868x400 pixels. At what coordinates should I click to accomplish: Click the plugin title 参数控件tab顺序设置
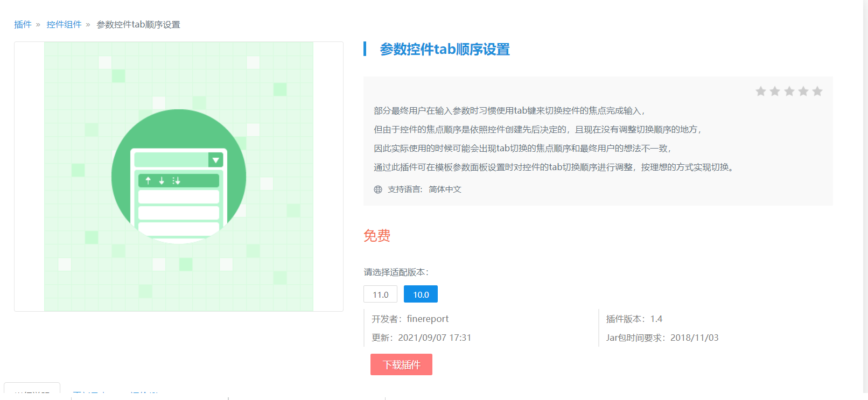point(445,50)
